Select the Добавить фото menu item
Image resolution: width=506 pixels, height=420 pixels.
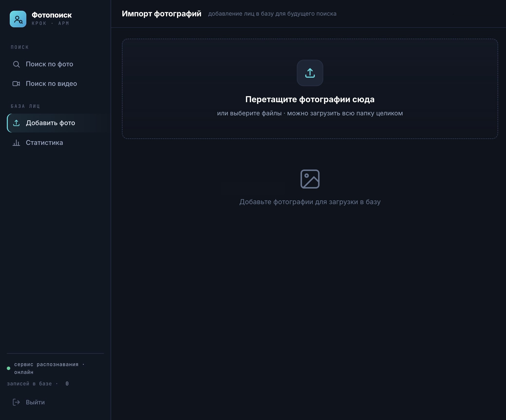58,123
